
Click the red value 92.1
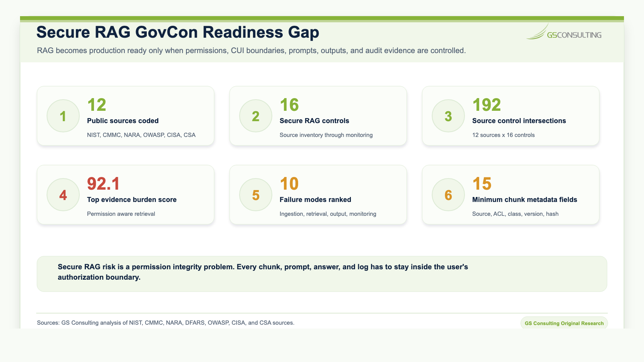[104, 184]
